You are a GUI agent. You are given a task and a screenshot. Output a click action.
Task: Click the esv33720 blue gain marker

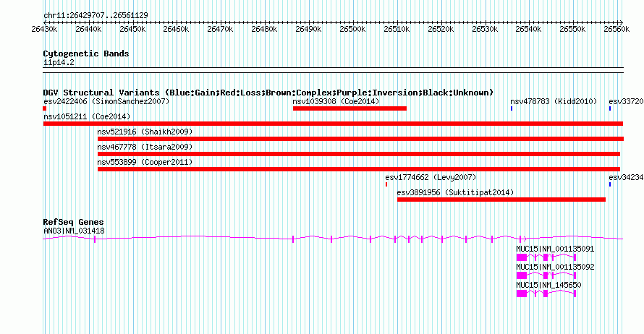click(610, 108)
